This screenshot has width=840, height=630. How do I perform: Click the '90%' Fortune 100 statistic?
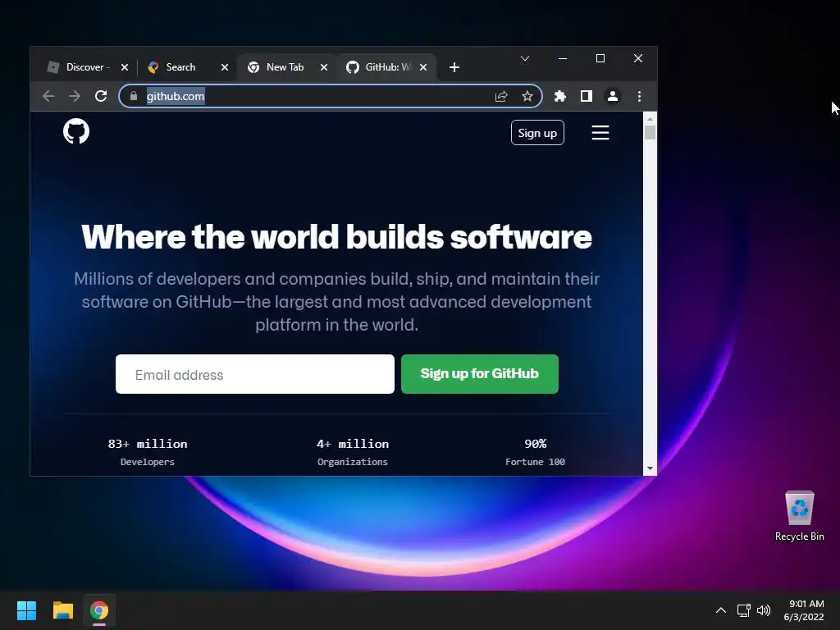(535, 444)
